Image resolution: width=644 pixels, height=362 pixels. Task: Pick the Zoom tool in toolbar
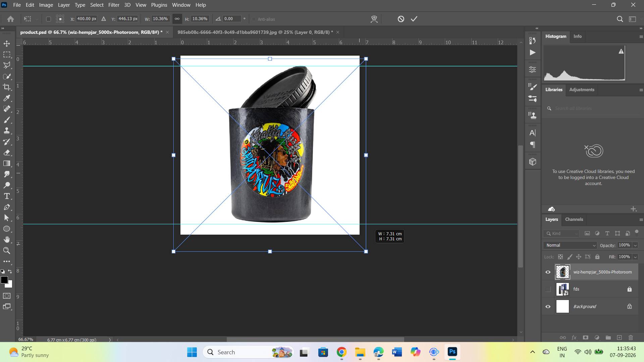pyautogui.click(x=7, y=250)
